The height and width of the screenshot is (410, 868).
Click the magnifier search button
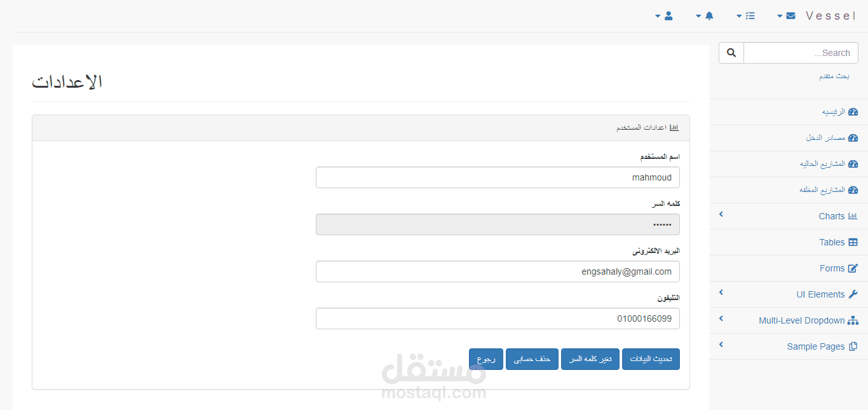731,53
